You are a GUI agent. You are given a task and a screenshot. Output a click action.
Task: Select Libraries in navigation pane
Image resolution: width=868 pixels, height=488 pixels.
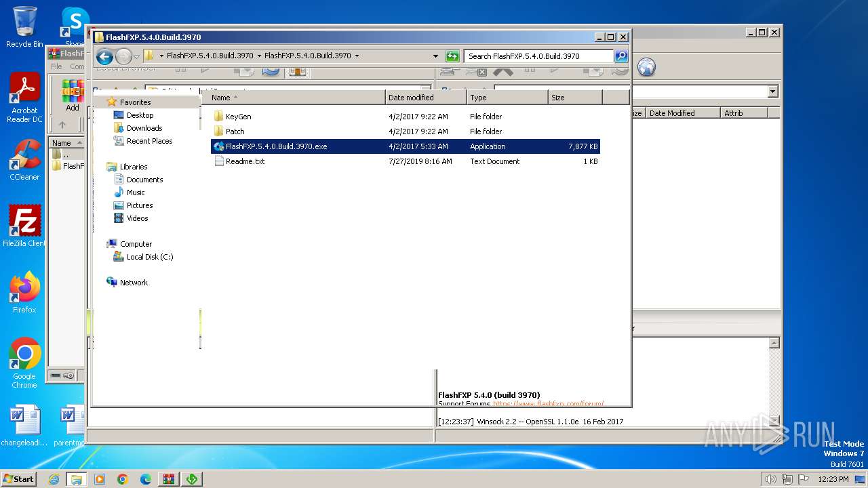(134, 167)
